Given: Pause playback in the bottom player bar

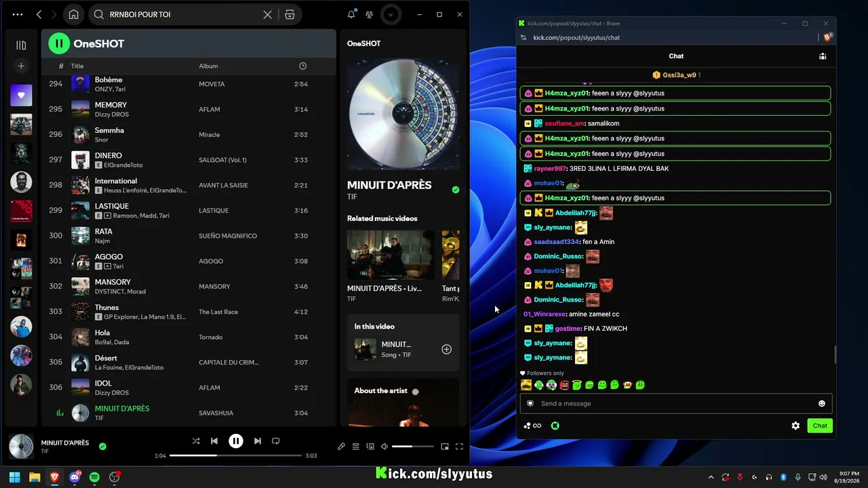Looking at the screenshot, I should [x=236, y=441].
